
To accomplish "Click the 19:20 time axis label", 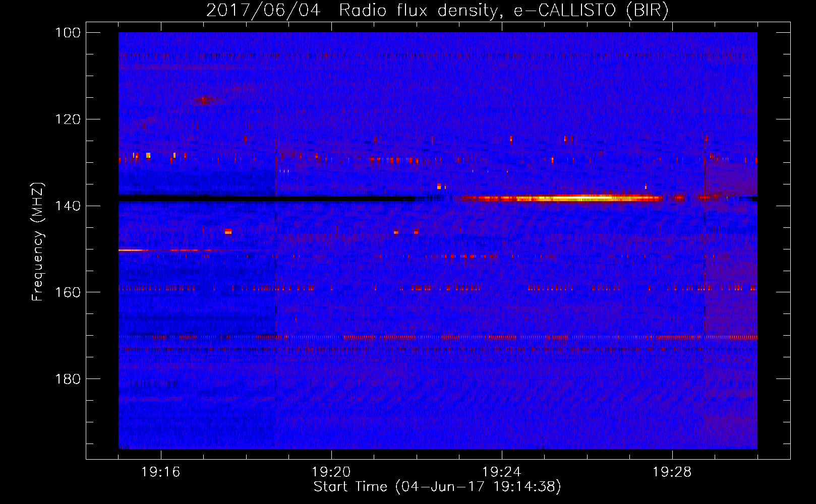I will [331, 472].
